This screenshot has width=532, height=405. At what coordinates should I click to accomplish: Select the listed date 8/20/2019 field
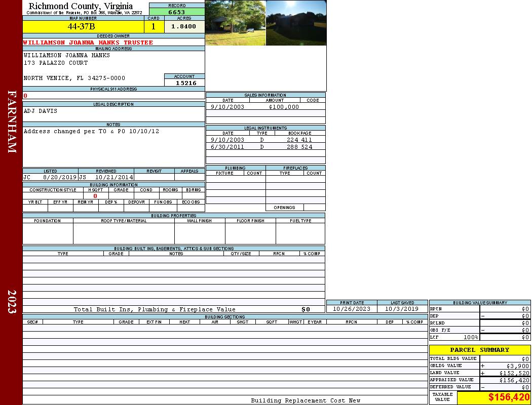coord(59,178)
